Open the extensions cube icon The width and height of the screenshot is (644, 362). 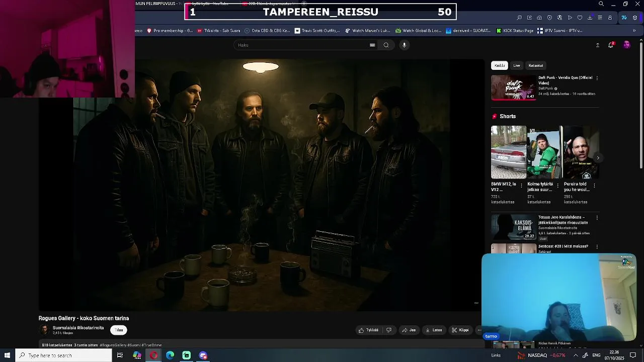[x=635, y=18]
